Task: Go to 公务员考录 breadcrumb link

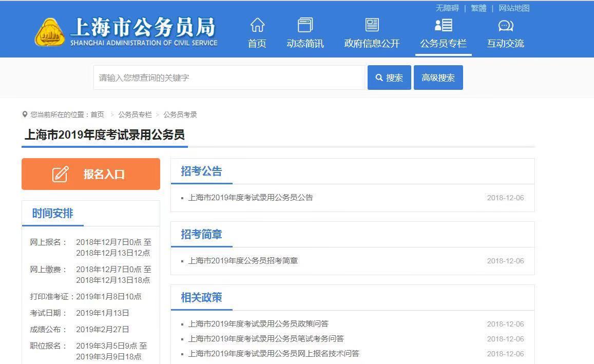Action: pyautogui.click(x=180, y=114)
